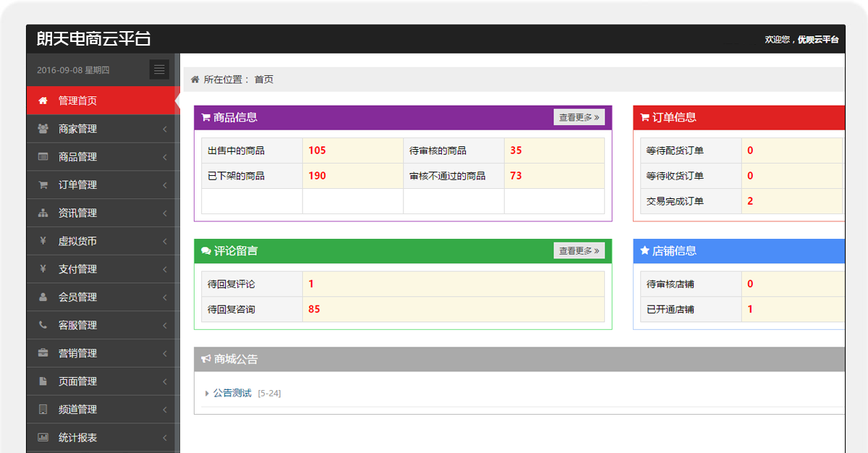
Task: Click the chart icon for 统计报表
Action: [45, 437]
